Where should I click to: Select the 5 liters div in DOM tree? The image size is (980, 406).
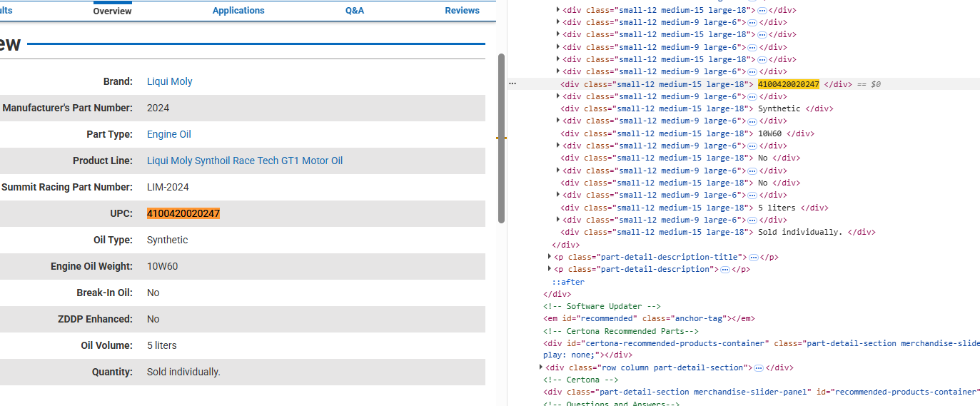point(694,208)
